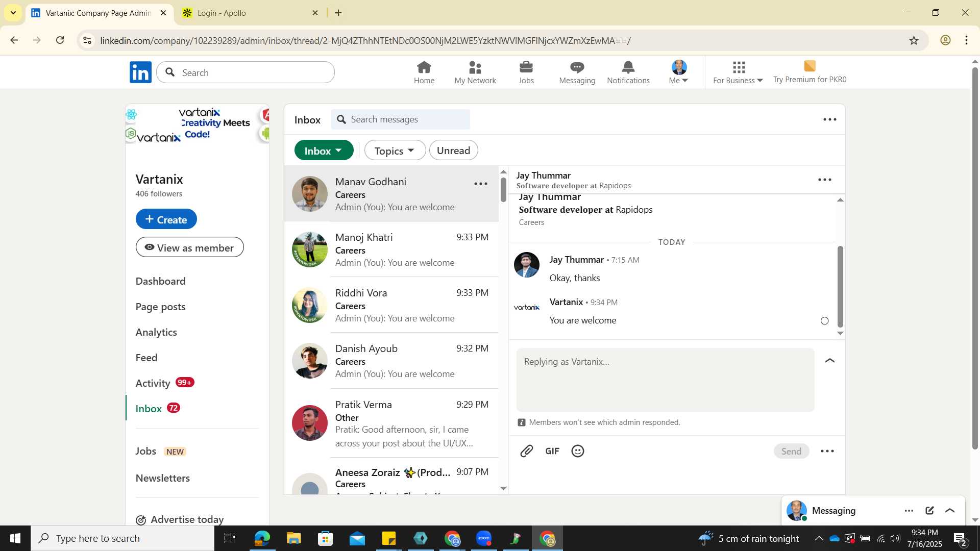The image size is (980, 551).
Task: Open sidebar Jobs NEW link
Action: tap(161, 451)
